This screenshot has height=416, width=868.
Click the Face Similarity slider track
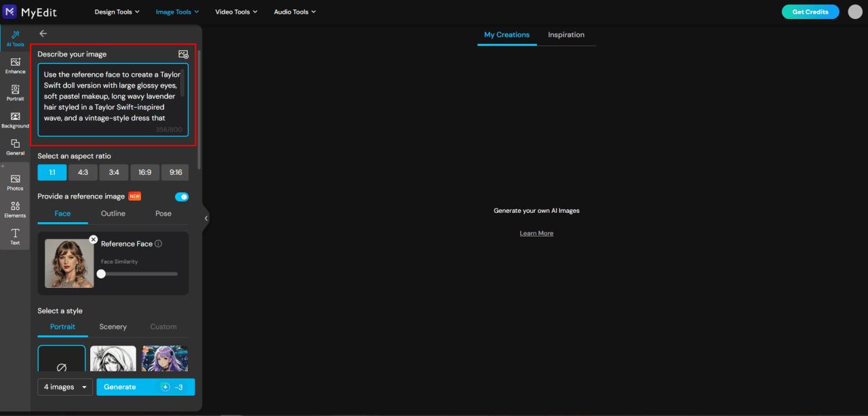[139, 274]
